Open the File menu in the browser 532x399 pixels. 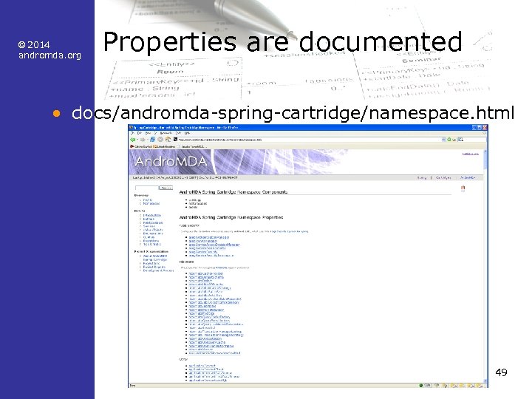tap(133, 133)
